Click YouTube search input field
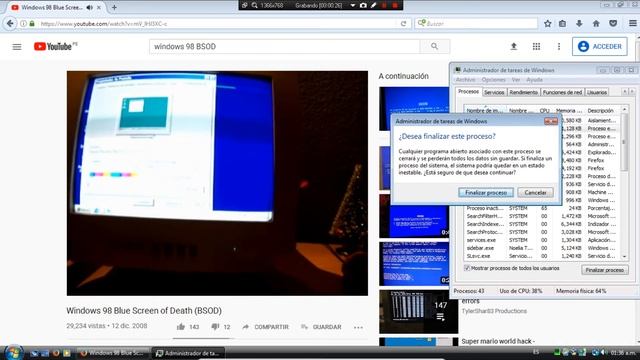Image resolution: width=640 pixels, height=360 pixels. click(284, 47)
